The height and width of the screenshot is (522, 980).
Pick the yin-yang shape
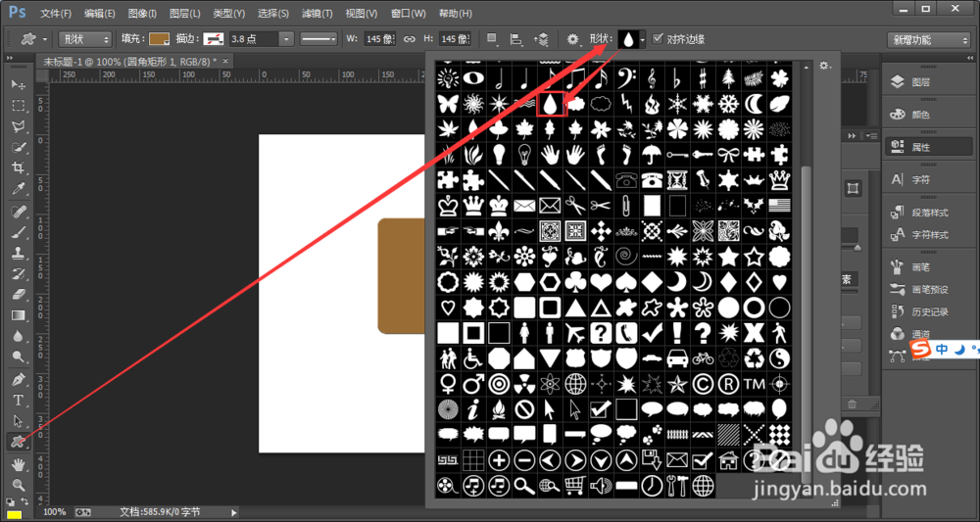coord(779,358)
